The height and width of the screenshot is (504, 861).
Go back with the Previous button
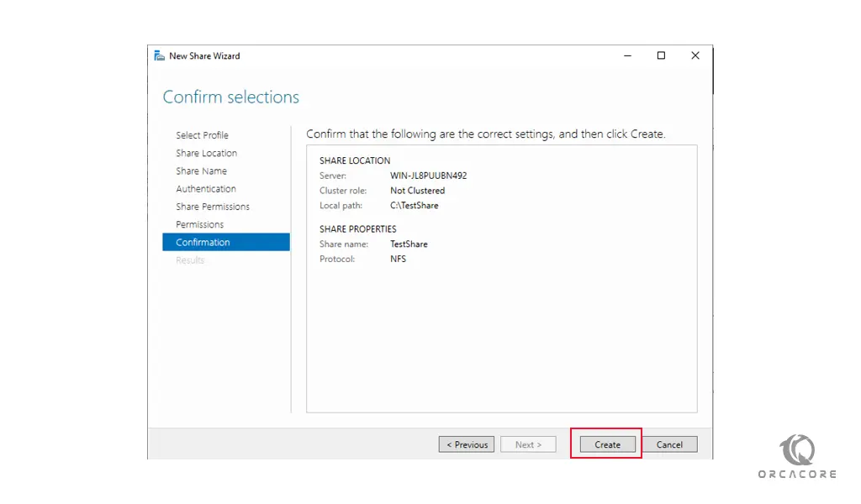[467, 444]
